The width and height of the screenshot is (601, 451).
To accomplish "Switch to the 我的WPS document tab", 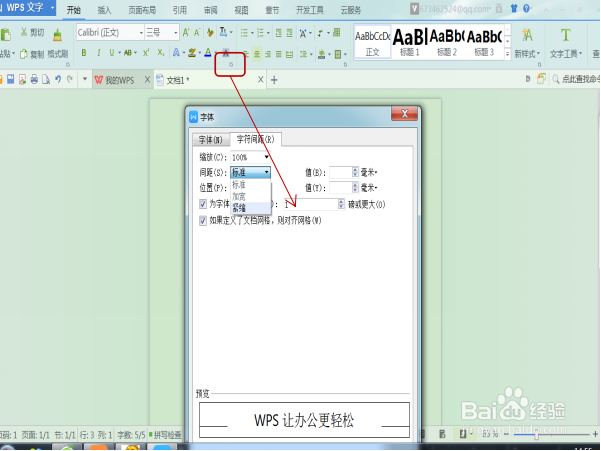I will (119, 80).
